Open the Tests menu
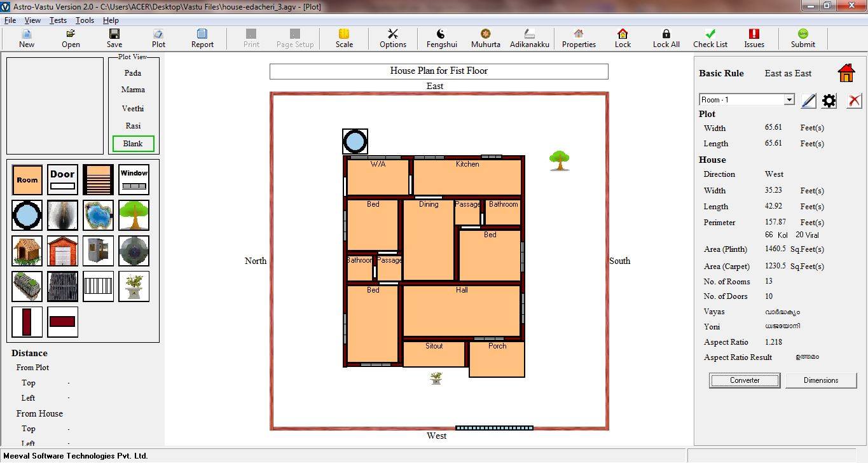Viewport: 868px width, 463px height. (x=58, y=20)
